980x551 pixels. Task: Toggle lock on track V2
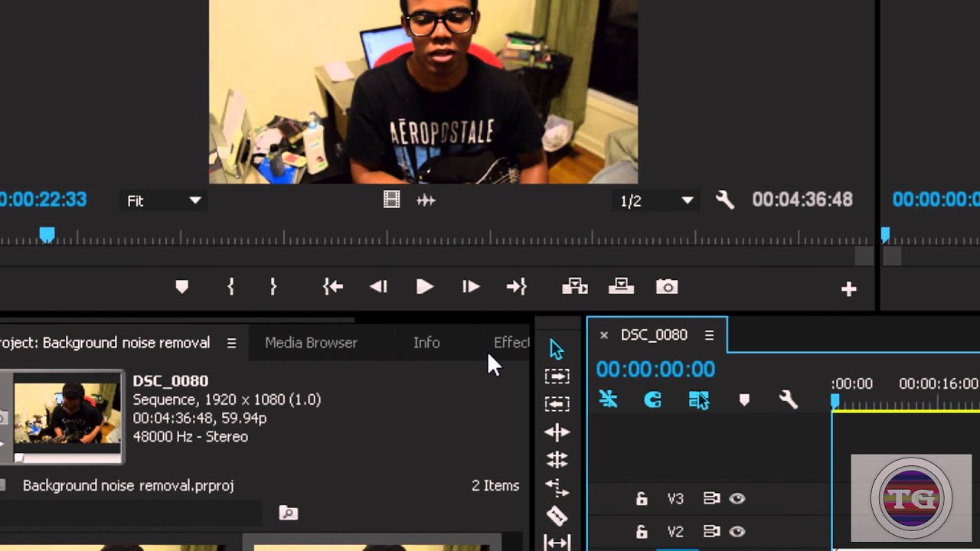pyautogui.click(x=642, y=531)
